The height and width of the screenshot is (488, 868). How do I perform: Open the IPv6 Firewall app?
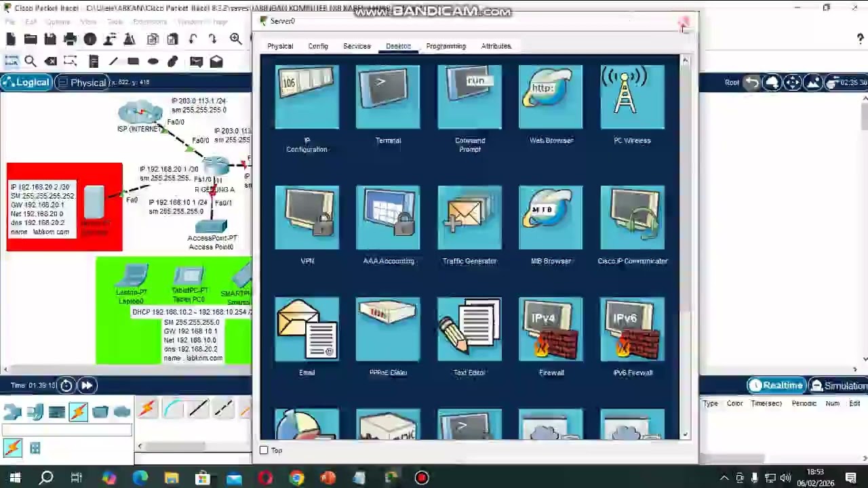pos(632,329)
